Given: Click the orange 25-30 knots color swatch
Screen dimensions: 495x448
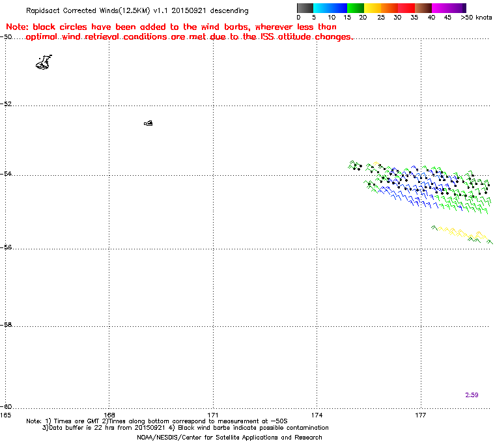Looking at the screenshot, I should click(389, 8).
